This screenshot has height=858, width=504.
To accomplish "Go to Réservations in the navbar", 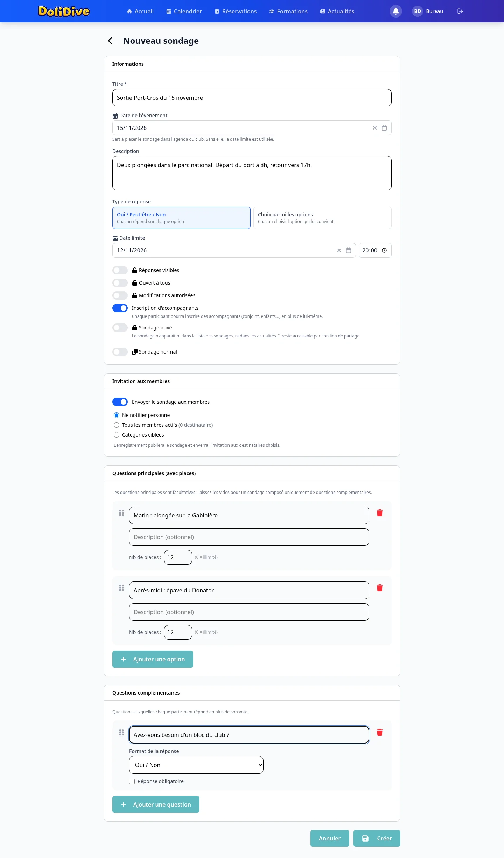I will (236, 11).
